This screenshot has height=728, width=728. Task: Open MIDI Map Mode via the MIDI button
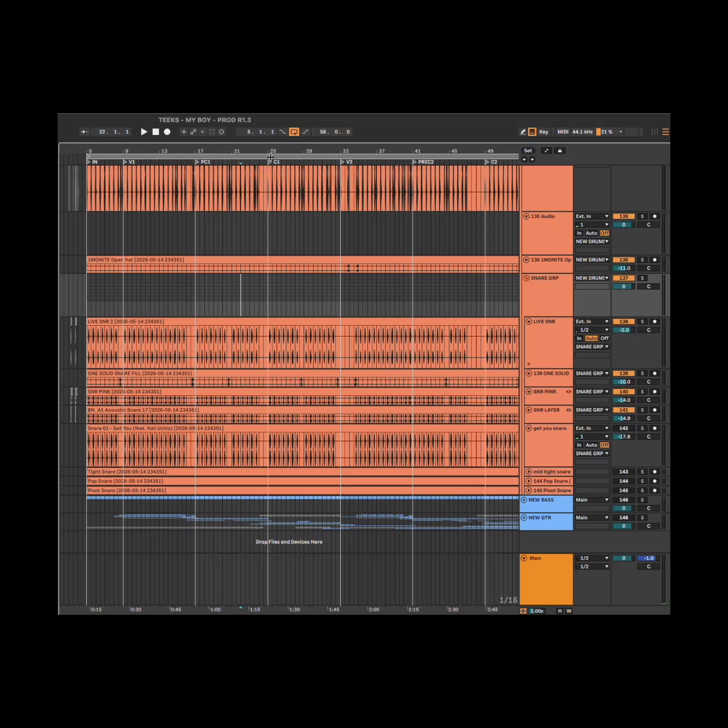pos(563,132)
